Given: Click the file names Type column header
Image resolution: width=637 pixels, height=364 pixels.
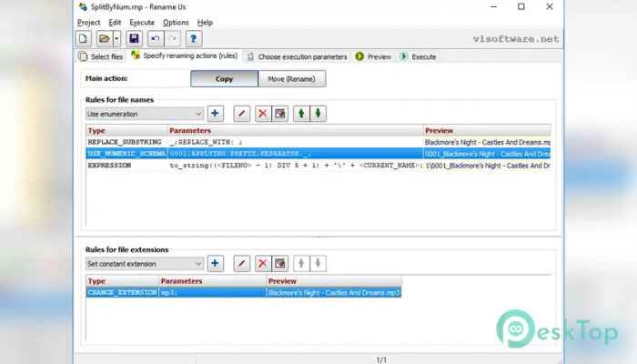Looking at the screenshot, I should [x=126, y=130].
